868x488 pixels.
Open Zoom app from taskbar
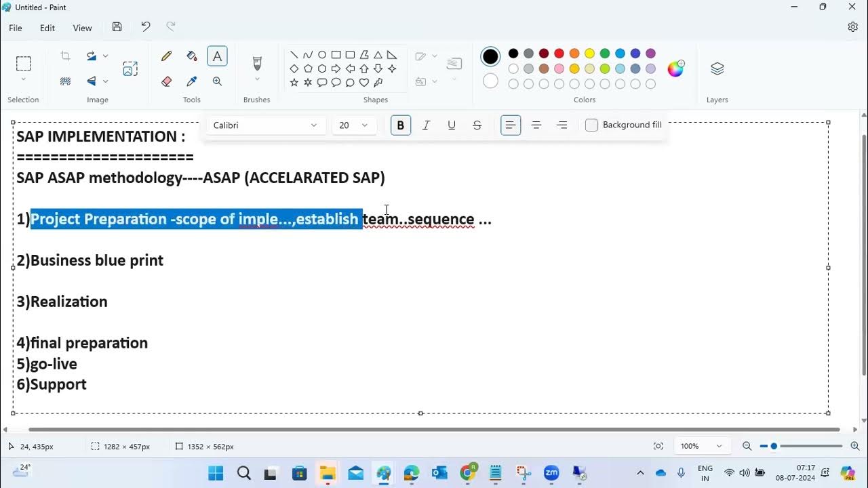(x=551, y=472)
